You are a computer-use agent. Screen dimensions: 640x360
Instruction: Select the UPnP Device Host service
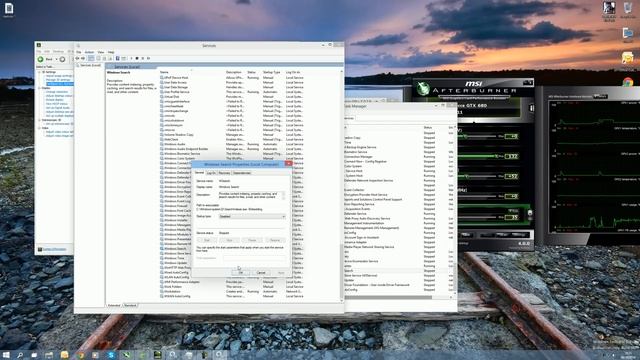[231, 78]
